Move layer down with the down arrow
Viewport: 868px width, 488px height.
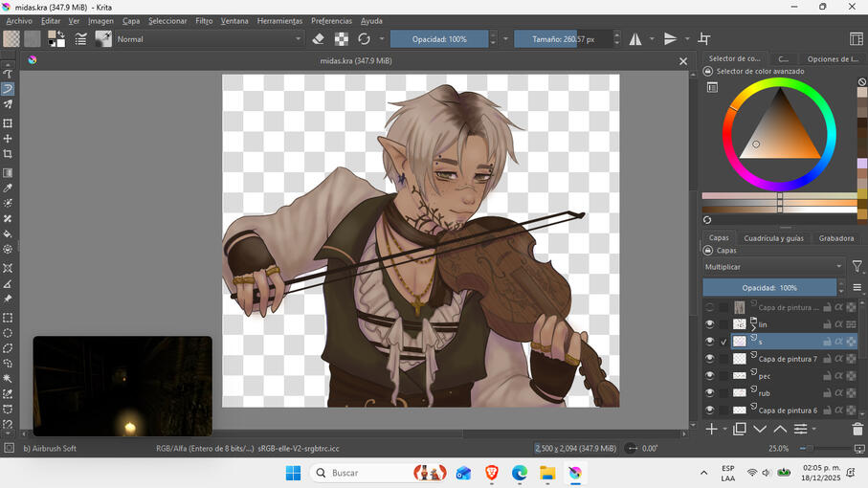pyautogui.click(x=760, y=429)
